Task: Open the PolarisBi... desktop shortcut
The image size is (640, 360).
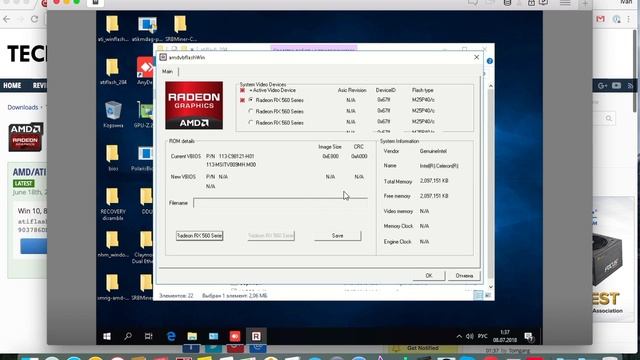Action: coord(143,158)
